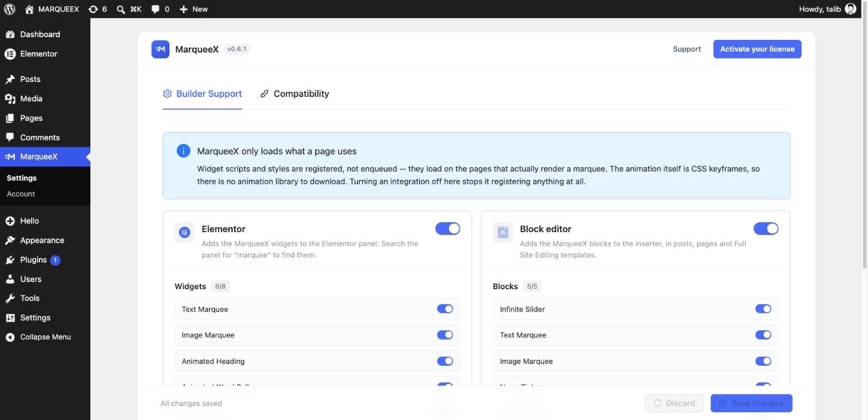
Task: Click the Elementor sidebar icon
Action: click(x=10, y=54)
